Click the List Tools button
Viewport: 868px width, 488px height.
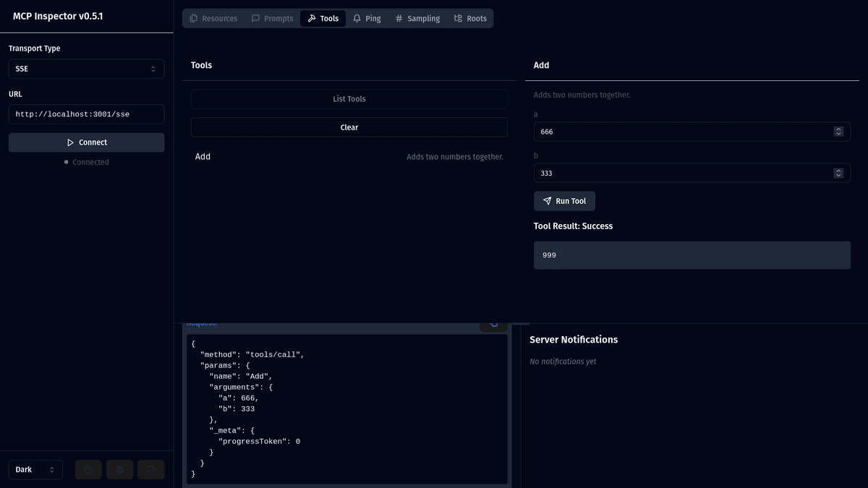(x=349, y=99)
